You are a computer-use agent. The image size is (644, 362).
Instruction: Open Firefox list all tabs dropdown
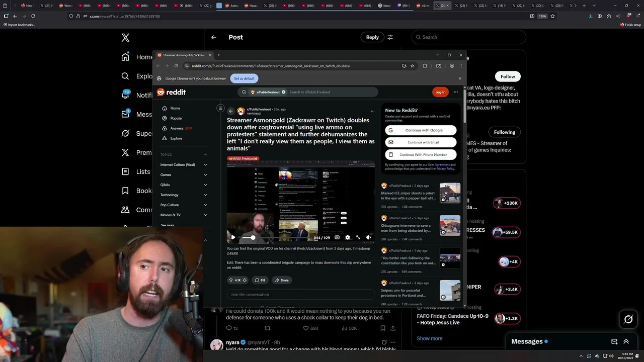(x=593, y=6)
